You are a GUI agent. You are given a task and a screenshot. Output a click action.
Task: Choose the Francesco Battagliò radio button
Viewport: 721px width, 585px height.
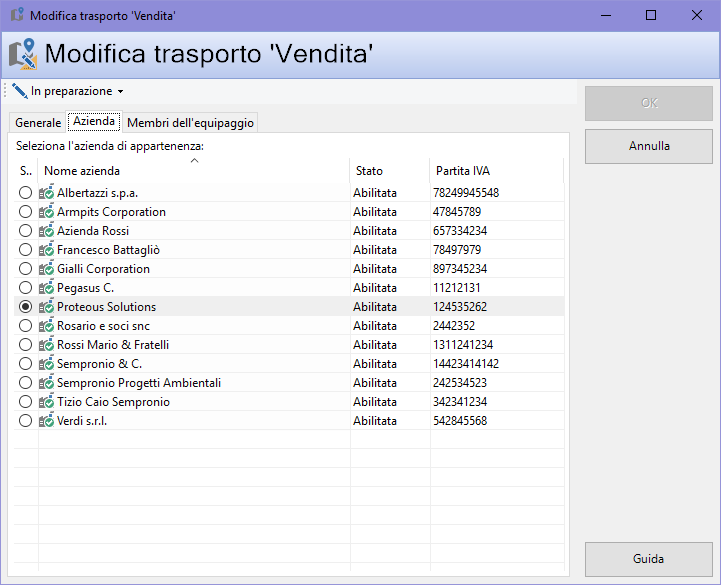(x=25, y=250)
